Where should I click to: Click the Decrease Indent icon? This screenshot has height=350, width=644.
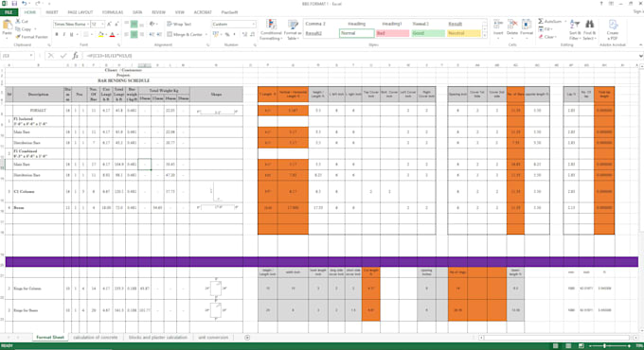point(152,34)
